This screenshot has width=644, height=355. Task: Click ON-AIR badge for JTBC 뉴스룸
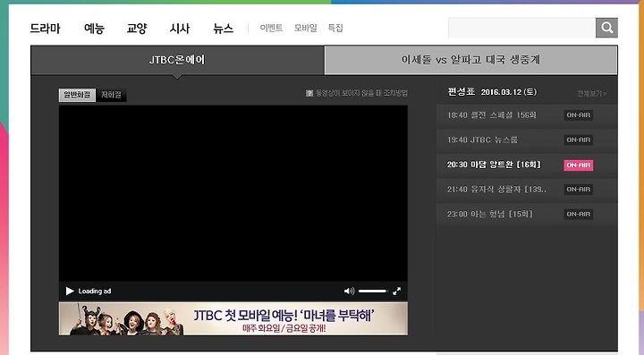579,140
